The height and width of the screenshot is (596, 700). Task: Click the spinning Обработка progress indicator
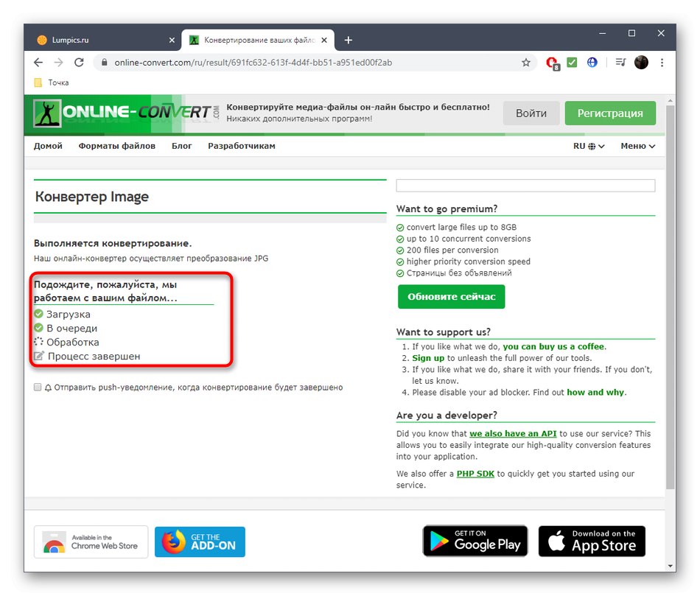coord(41,342)
